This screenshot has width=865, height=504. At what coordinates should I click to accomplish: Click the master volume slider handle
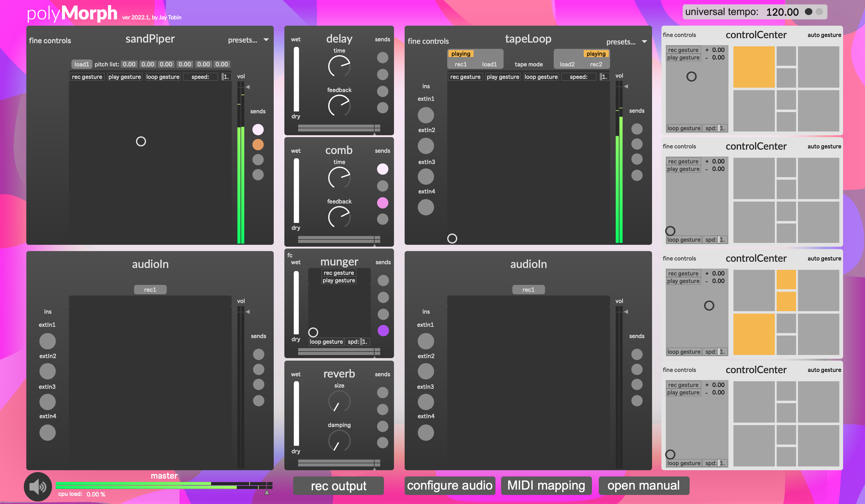267,492
